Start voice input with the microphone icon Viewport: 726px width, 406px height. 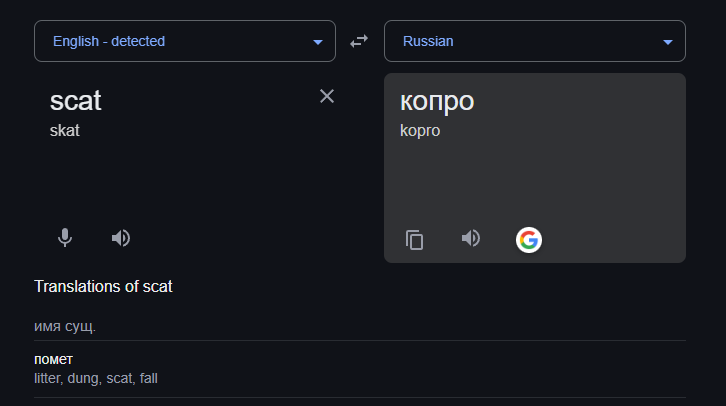pos(65,238)
